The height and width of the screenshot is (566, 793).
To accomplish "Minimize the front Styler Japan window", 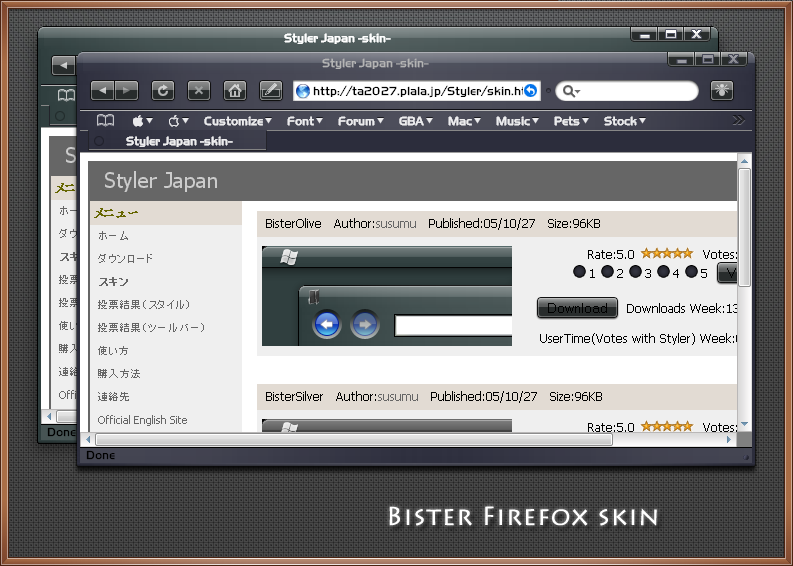I will click(681, 60).
